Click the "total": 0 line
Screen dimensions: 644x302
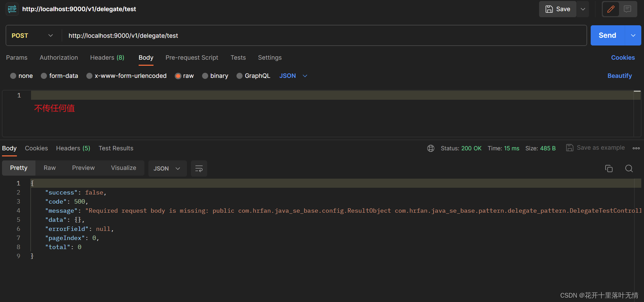click(x=63, y=247)
